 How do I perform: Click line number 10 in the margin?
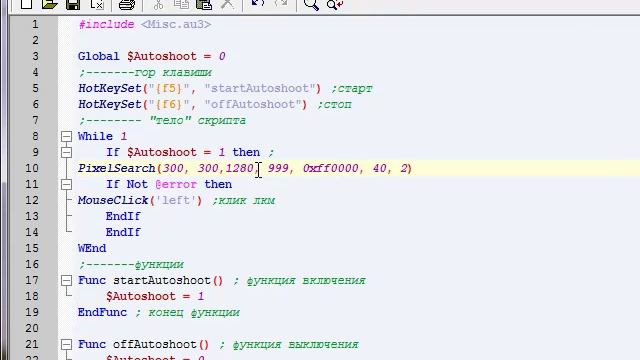point(31,168)
